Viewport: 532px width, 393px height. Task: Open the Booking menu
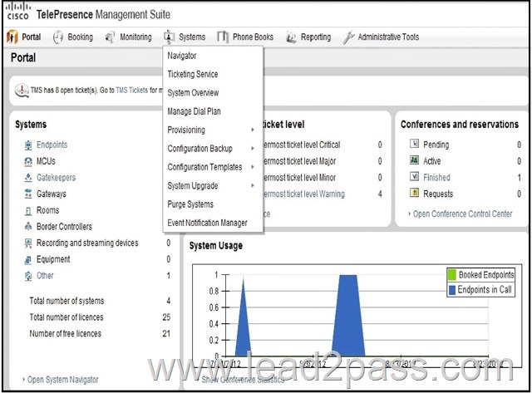[x=80, y=37]
